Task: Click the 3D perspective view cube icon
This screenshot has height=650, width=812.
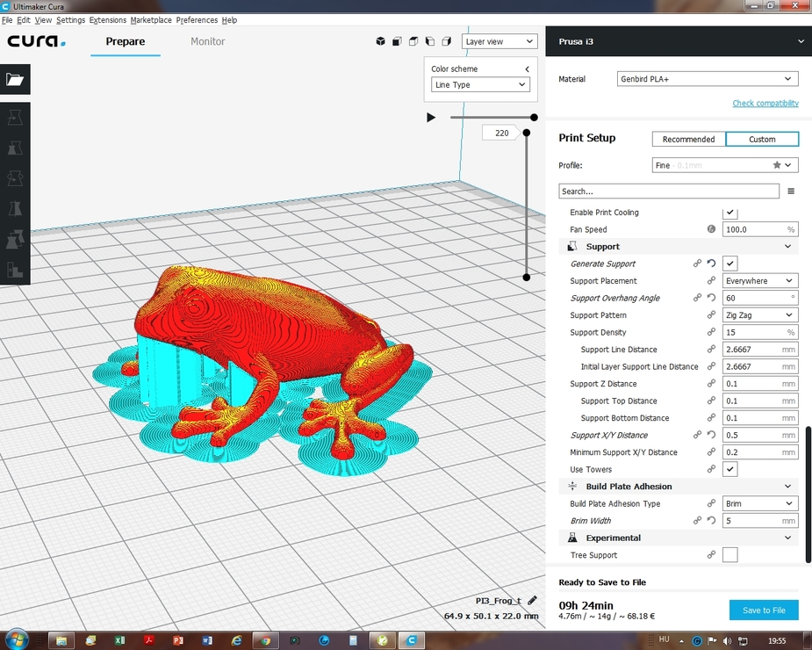Action: [381, 41]
